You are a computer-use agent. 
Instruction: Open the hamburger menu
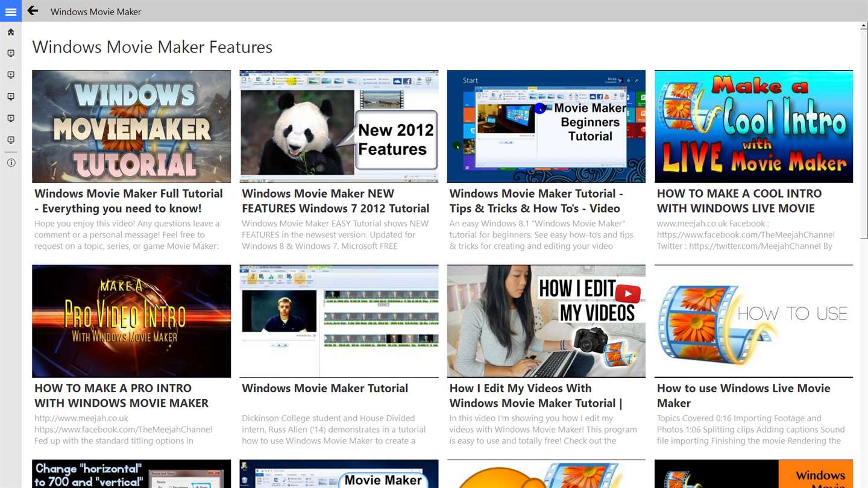click(x=11, y=11)
